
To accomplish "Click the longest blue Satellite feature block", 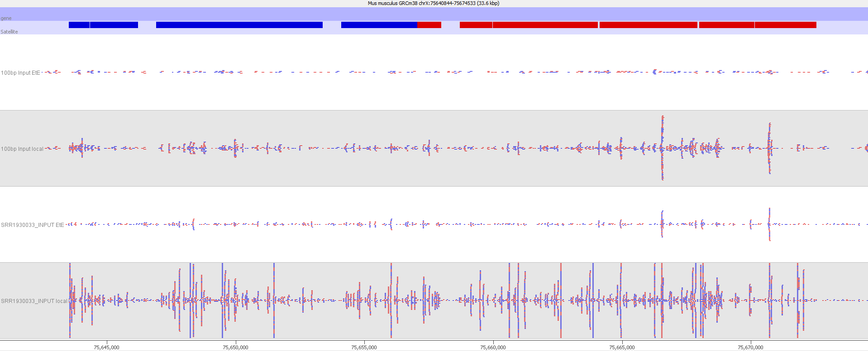I will click(x=239, y=25).
